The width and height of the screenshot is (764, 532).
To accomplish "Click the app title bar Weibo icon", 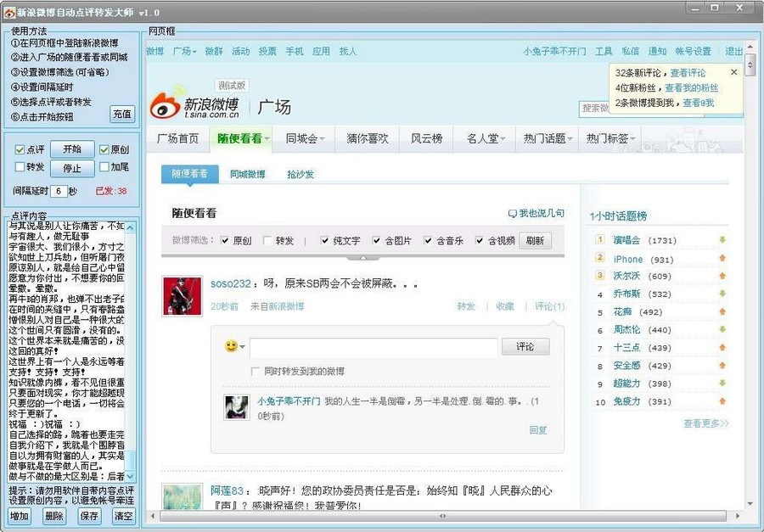I will (9, 12).
